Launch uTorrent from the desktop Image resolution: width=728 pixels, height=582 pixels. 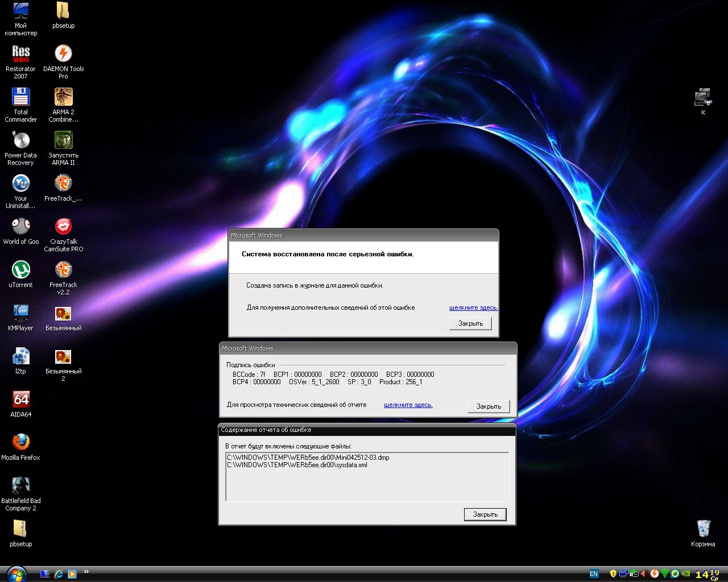tap(20, 275)
